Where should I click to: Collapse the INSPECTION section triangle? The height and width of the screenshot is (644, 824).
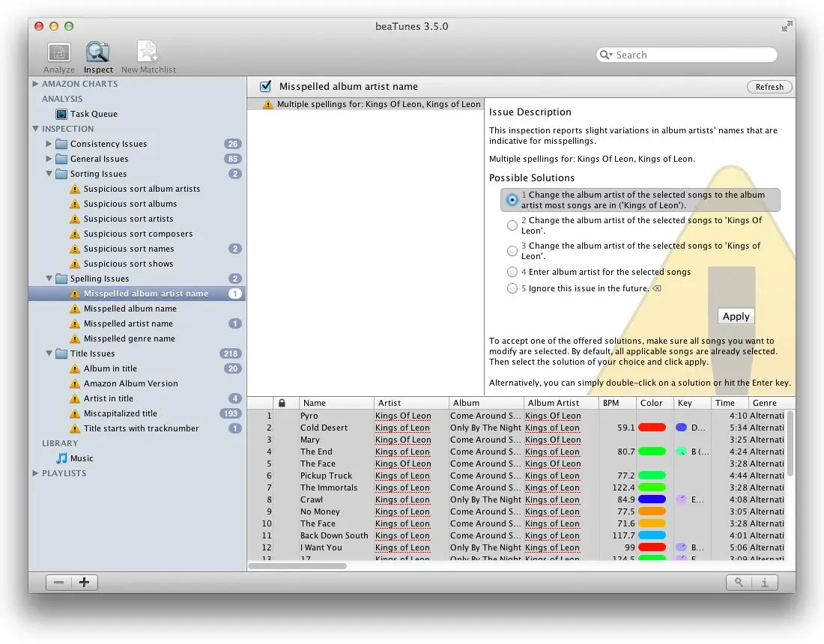tap(35, 129)
